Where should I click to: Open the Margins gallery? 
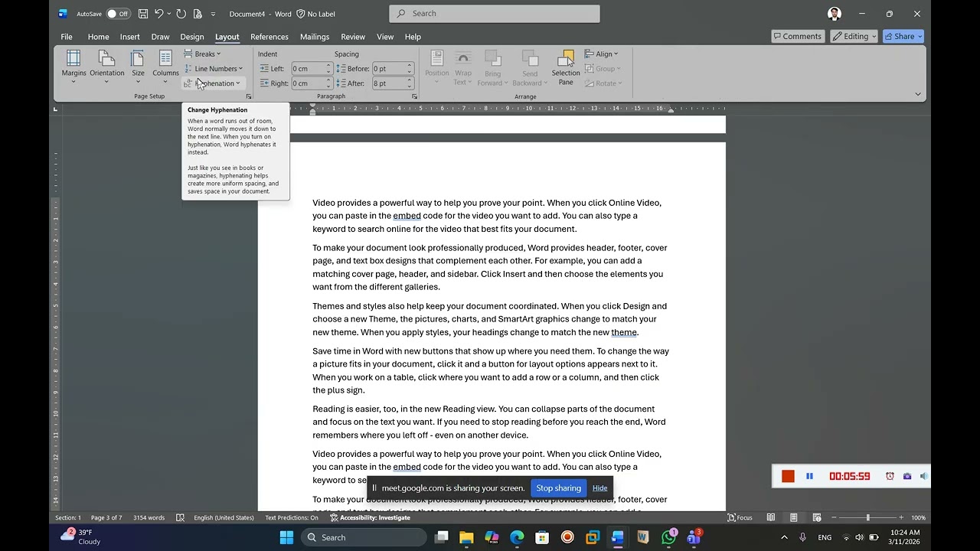[x=73, y=67]
